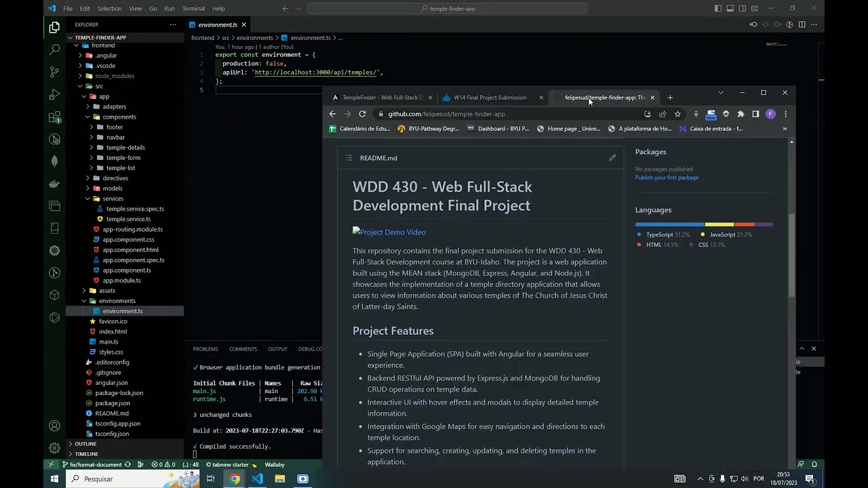Open VS Code icon in Windows taskbar
This screenshot has height=488, width=868.
(x=257, y=479)
